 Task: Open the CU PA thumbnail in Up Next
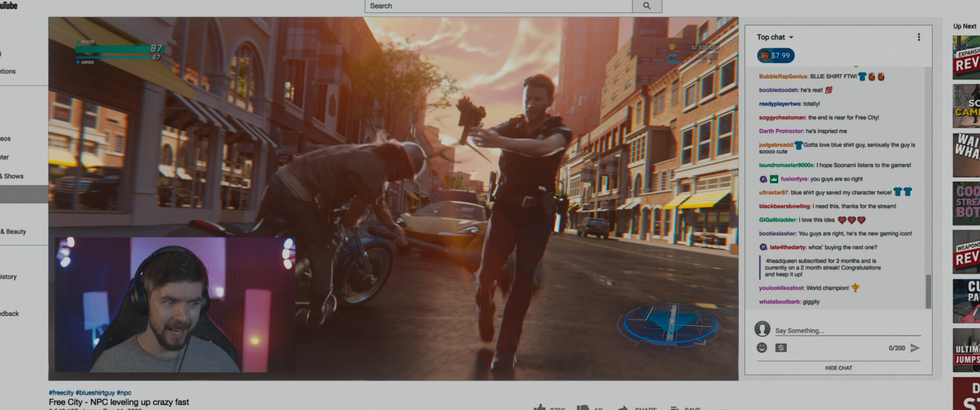click(x=966, y=301)
